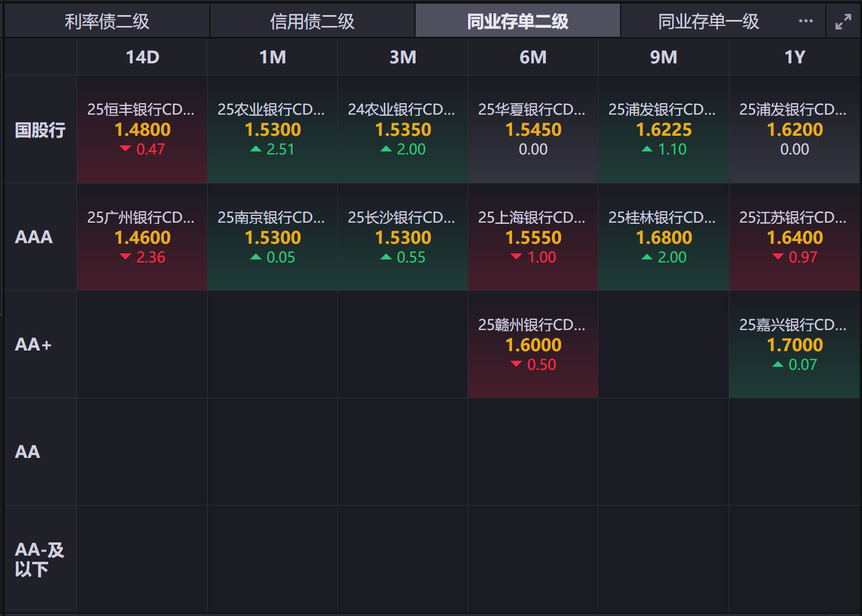
Task: Click the down arrow beside change 0.47
Action: [x=125, y=148]
